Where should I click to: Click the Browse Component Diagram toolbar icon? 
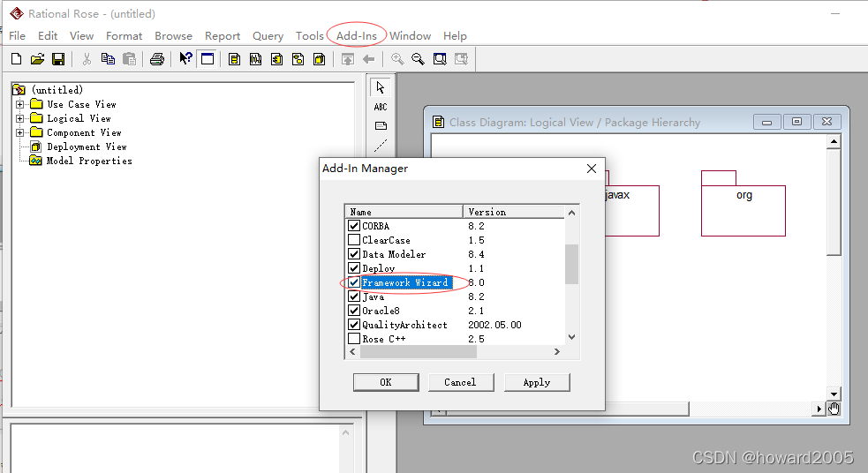tap(276, 58)
